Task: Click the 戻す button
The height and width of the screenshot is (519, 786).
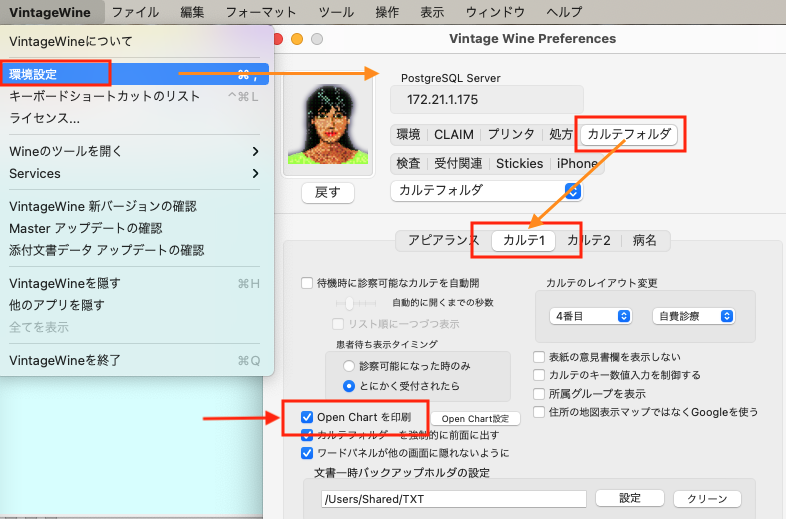Action: [327, 192]
